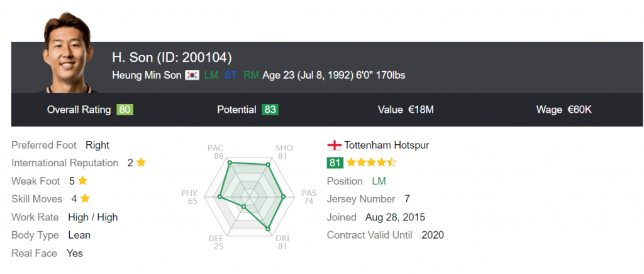Click the SHO 81 label on radar chart

click(x=284, y=152)
